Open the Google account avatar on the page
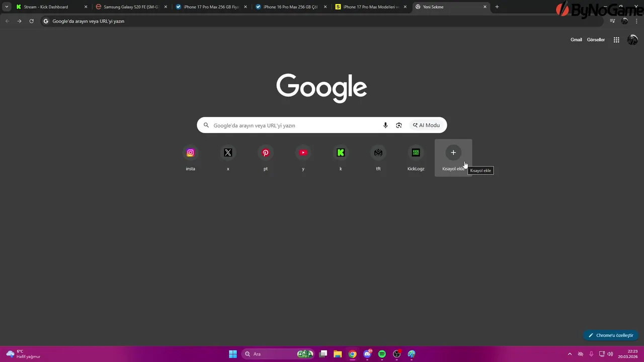 [632, 40]
